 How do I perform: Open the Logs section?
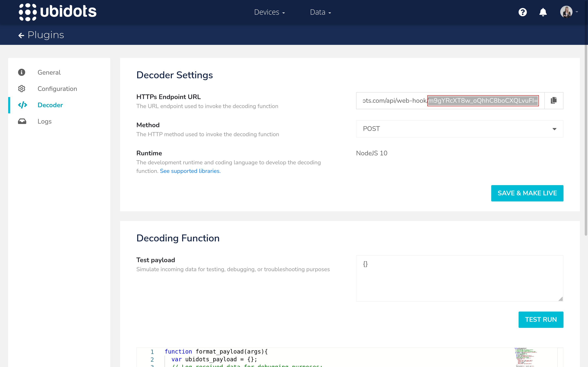tap(45, 121)
